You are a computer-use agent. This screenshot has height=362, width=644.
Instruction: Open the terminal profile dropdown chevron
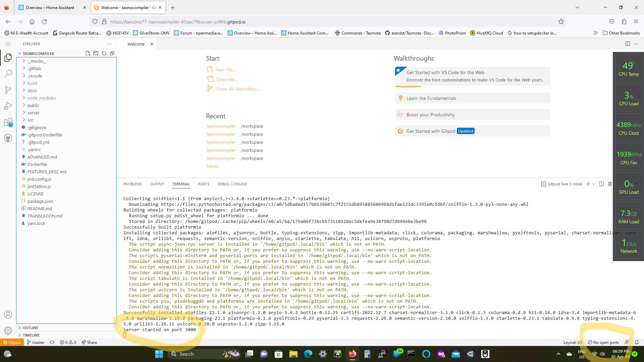point(593,184)
